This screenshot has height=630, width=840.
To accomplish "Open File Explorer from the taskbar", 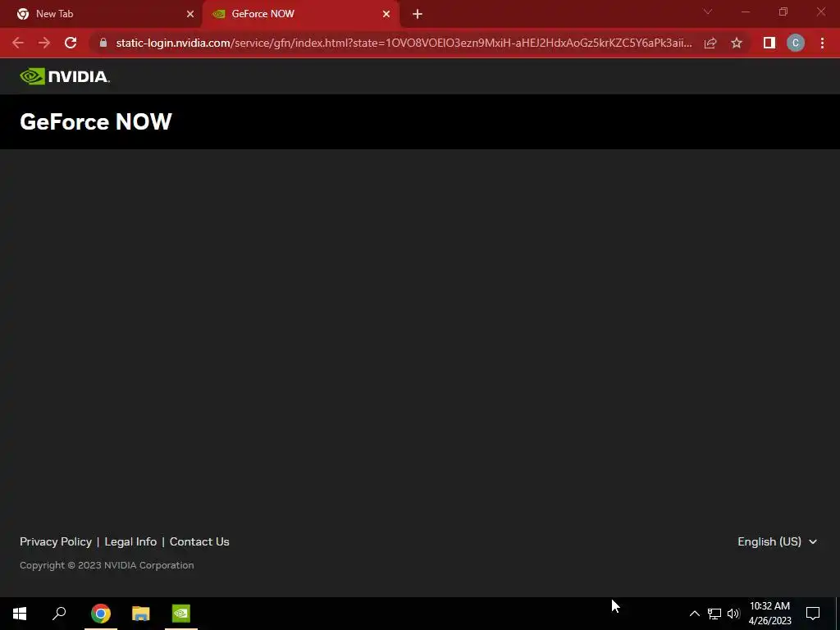I will [141, 614].
